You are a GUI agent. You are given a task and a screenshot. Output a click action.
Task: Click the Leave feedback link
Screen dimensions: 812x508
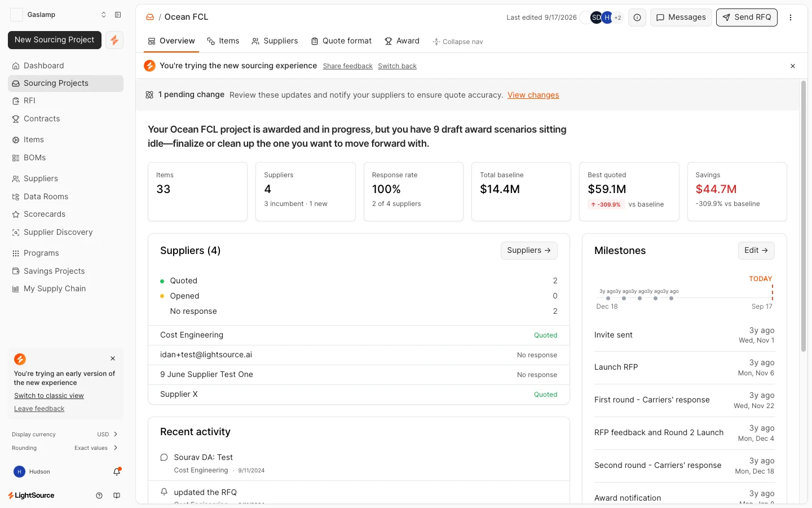(x=39, y=409)
